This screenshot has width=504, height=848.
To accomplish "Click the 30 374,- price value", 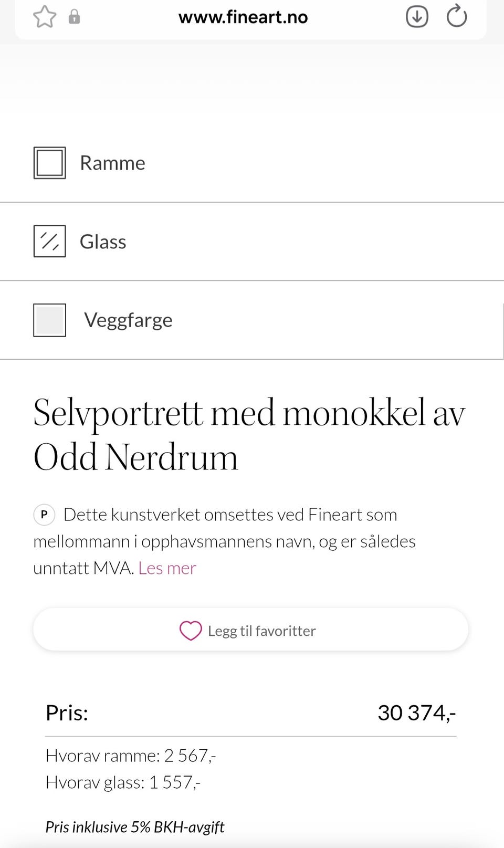I will coord(416,713).
